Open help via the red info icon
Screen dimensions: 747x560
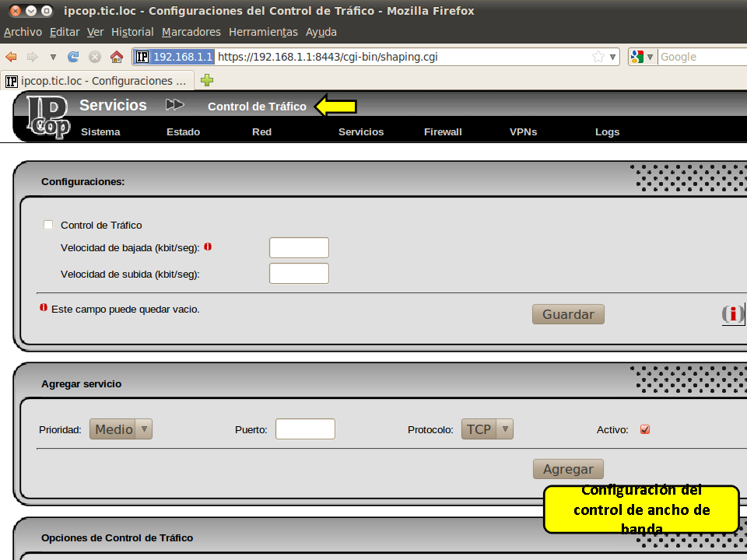coord(732,313)
